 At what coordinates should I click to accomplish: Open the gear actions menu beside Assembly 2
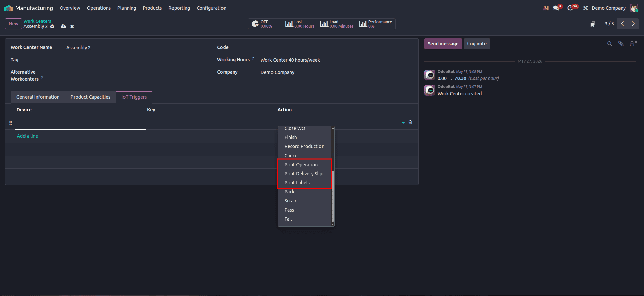point(52,26)
